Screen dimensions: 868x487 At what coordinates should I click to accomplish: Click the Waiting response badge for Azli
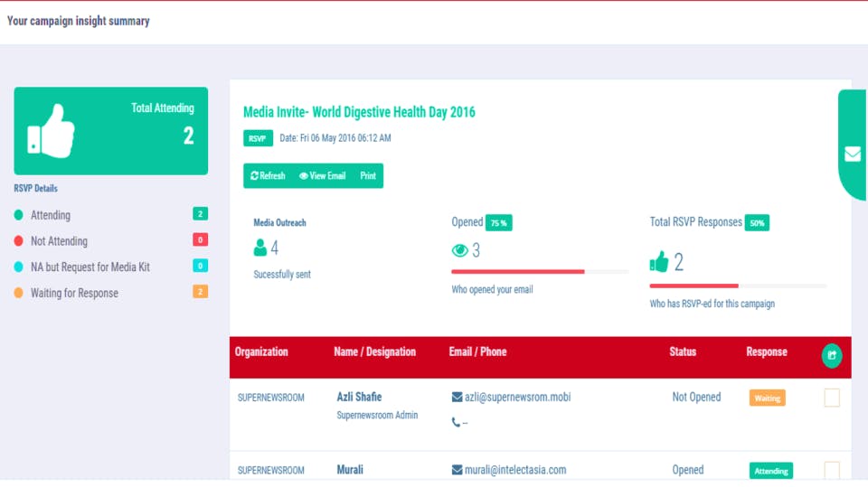coord(768,398)
